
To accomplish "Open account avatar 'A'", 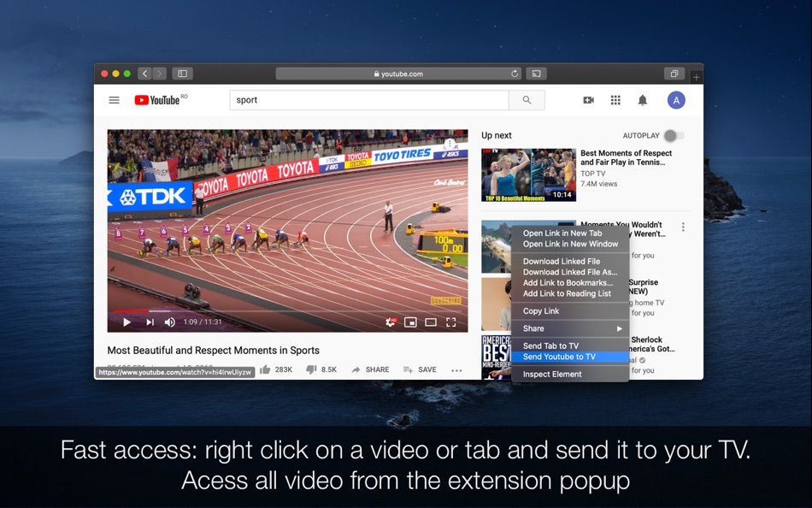I will (676, 100).
